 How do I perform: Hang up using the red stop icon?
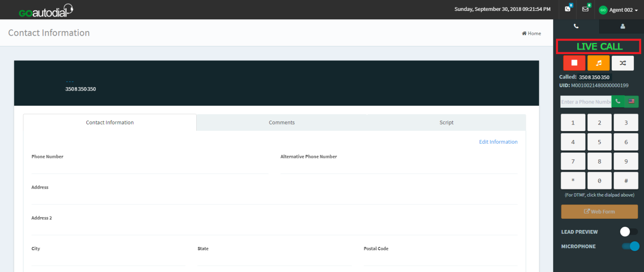click(x=574, y=63)
